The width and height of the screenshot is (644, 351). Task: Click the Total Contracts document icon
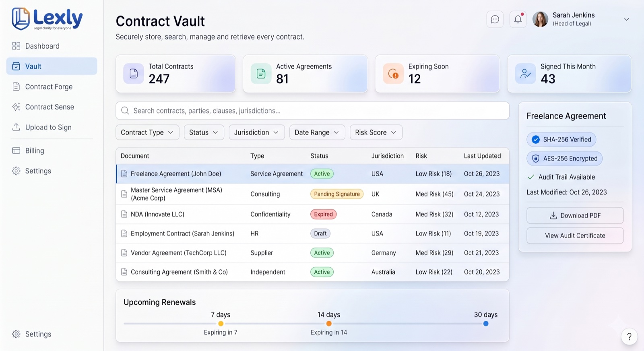pos(134,74)
